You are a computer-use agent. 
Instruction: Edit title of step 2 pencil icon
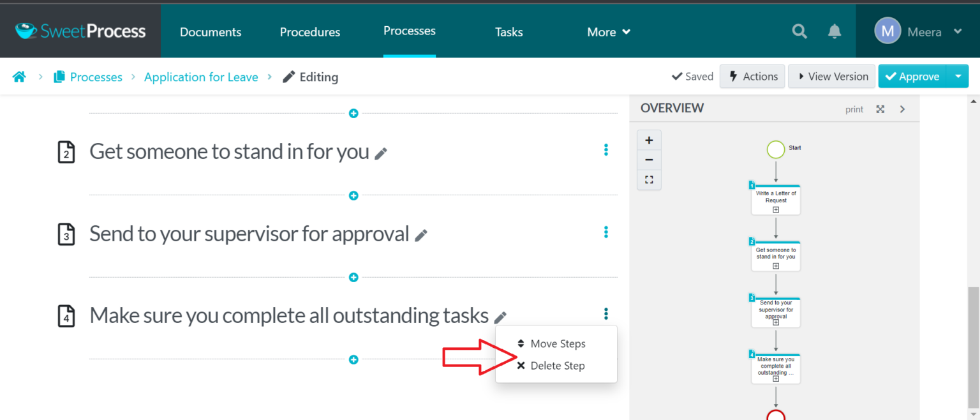(x=381, y=153)
